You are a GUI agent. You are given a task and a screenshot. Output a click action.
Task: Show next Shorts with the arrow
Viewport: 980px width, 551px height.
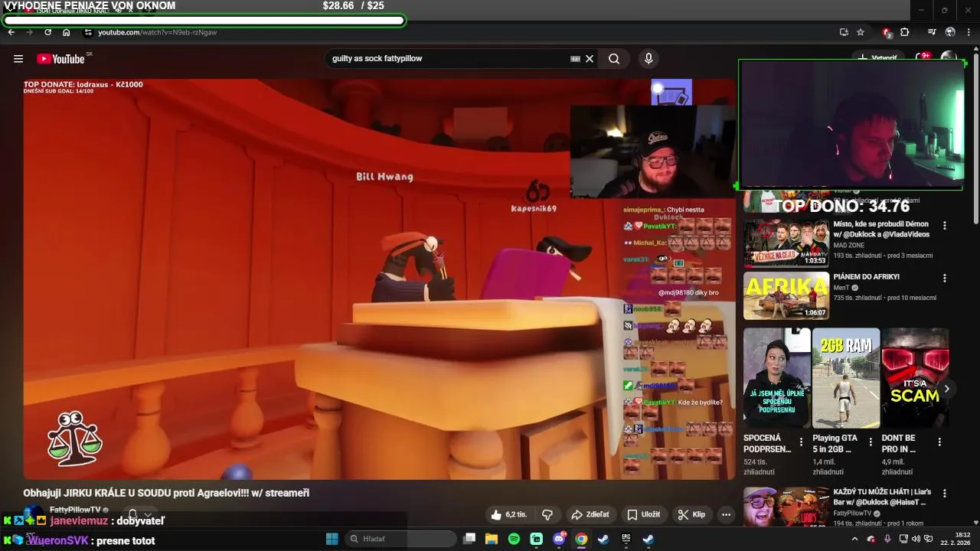coord(946,389)
